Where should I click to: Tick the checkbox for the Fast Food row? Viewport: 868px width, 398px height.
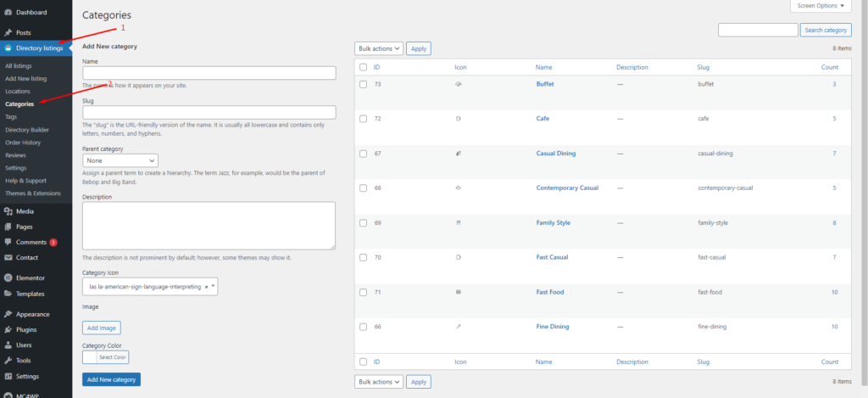(x=363, y=292)
